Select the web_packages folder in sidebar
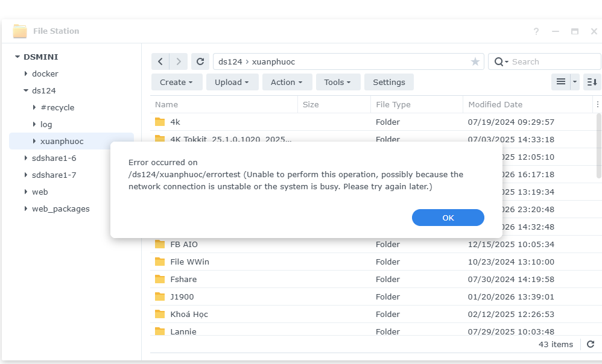Screen dimensions: 602x364 click(60, 209)
